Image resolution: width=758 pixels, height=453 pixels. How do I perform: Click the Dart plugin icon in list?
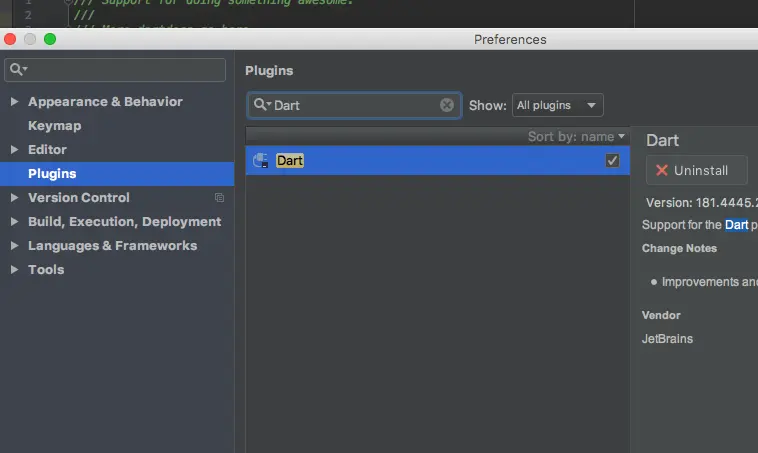coord(261,161)
